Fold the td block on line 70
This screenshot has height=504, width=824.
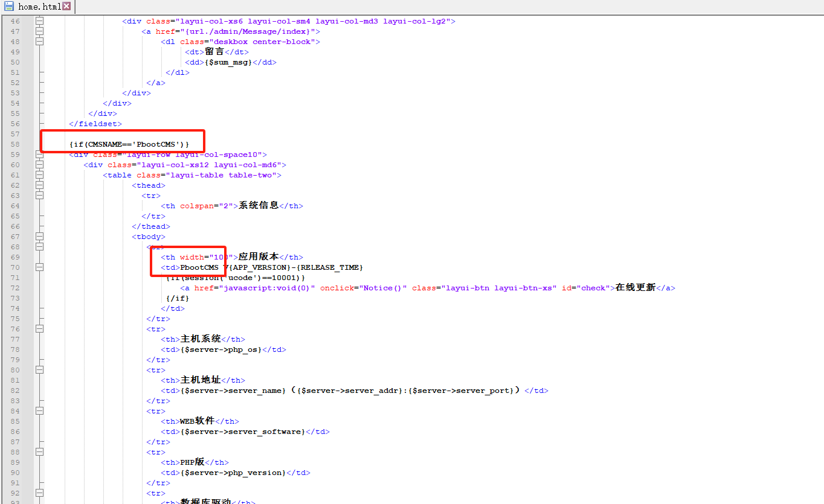click(x=39, y=267)
